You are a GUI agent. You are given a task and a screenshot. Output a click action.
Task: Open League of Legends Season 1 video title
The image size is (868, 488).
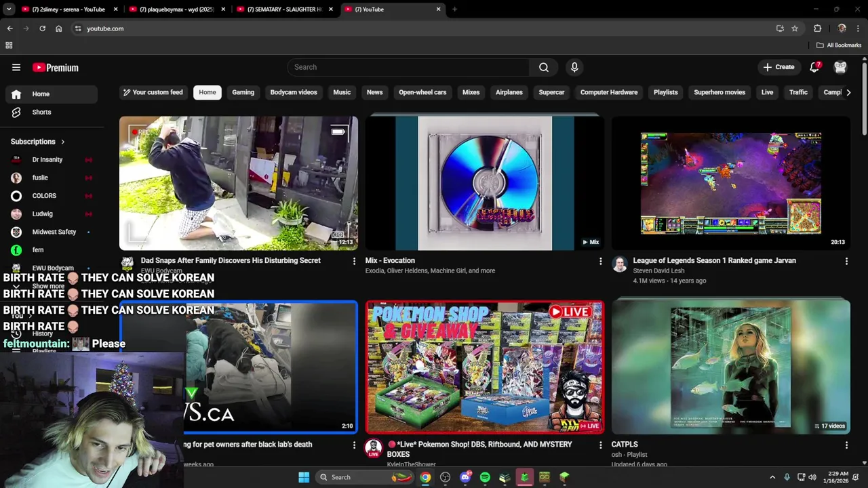pos(714,260)
